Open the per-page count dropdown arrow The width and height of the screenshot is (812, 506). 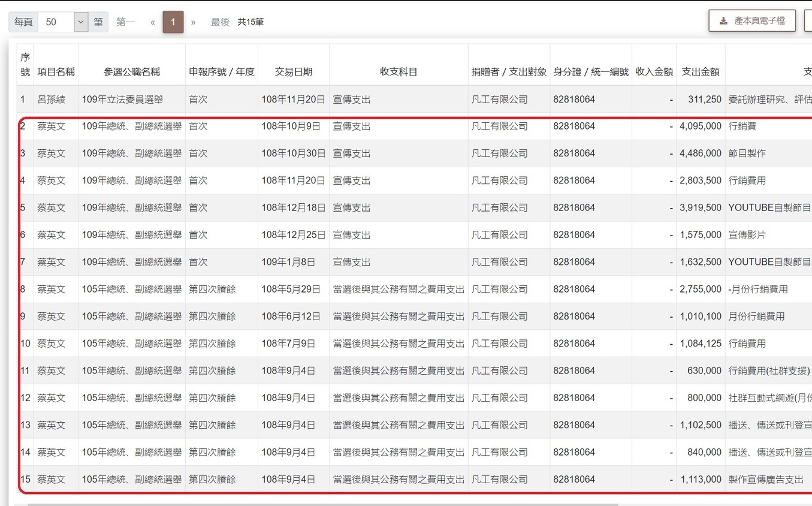81,22
